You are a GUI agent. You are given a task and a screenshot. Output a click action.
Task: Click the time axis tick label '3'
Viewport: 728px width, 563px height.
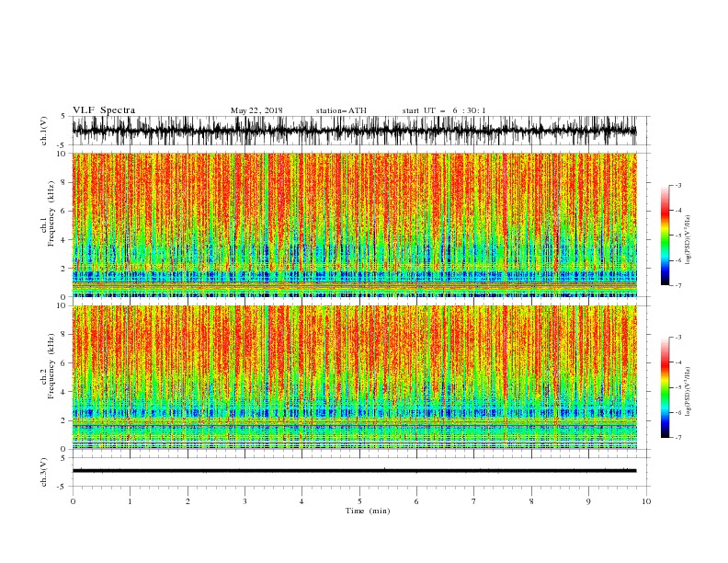coord(245,501)
